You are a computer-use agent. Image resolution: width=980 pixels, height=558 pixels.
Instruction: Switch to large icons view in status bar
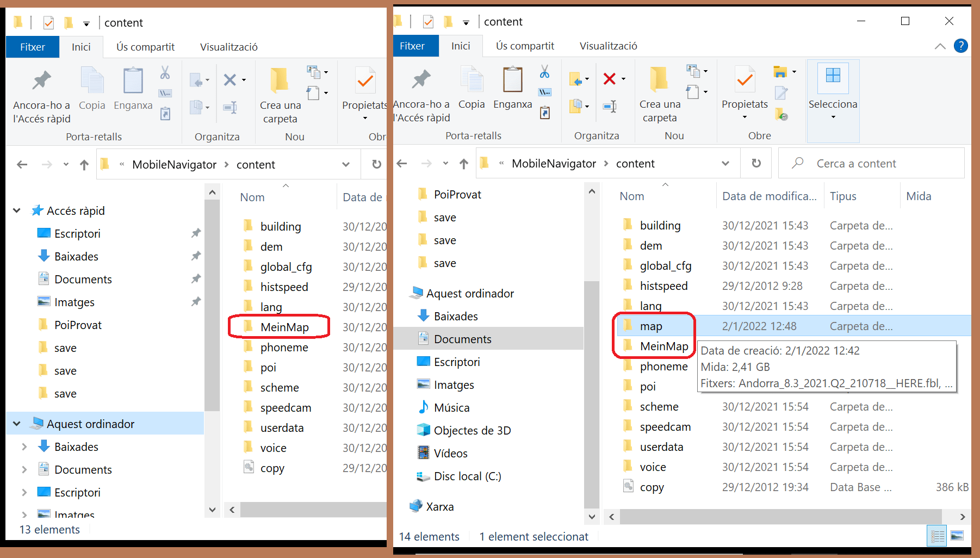(957, 536)
